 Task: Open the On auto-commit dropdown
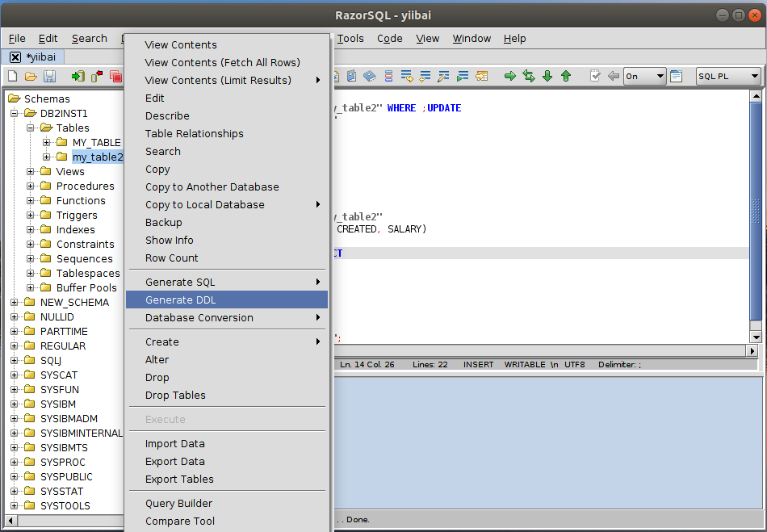(x=645, y=76)
